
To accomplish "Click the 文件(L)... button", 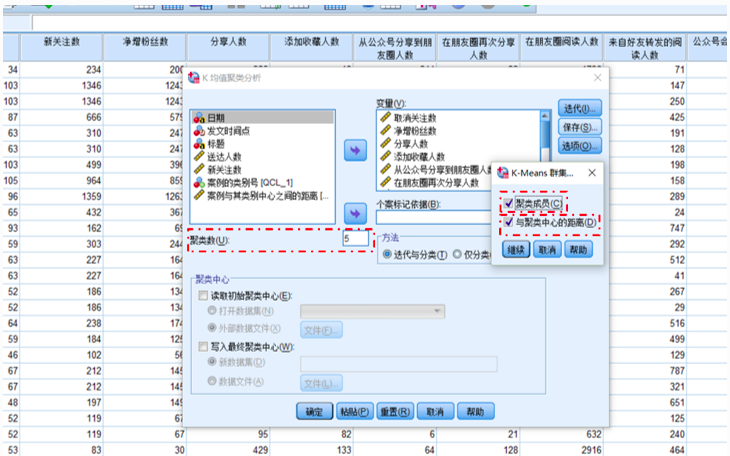I will [321, 383].
